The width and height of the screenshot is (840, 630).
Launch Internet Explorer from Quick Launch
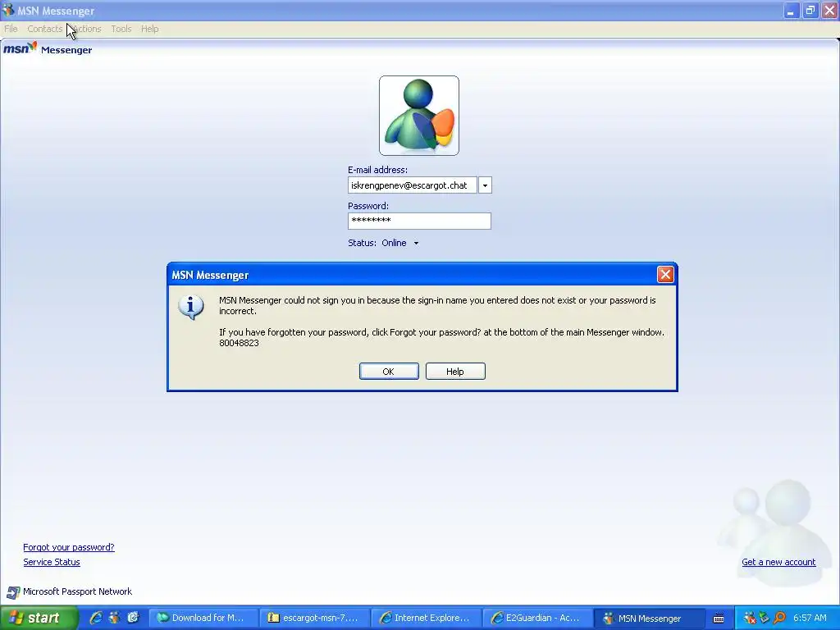click(96, 619)
